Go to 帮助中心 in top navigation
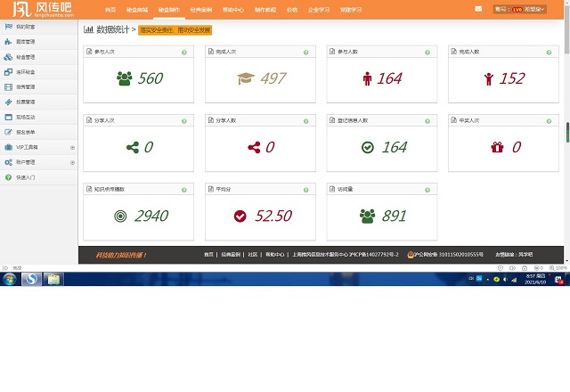The height and width of the screenshot is (392, 570). pos(231,9)
